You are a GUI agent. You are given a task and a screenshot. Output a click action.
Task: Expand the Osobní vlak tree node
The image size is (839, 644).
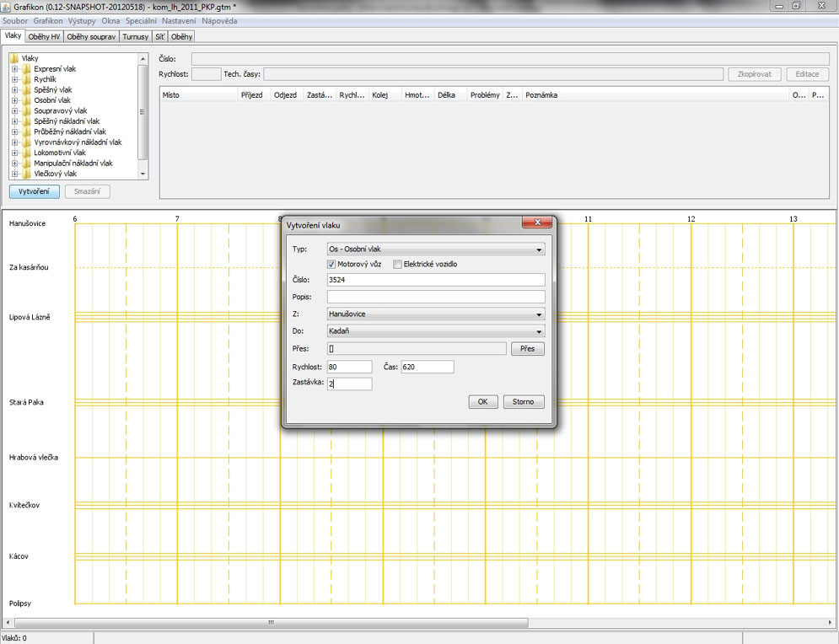(15, 100)
